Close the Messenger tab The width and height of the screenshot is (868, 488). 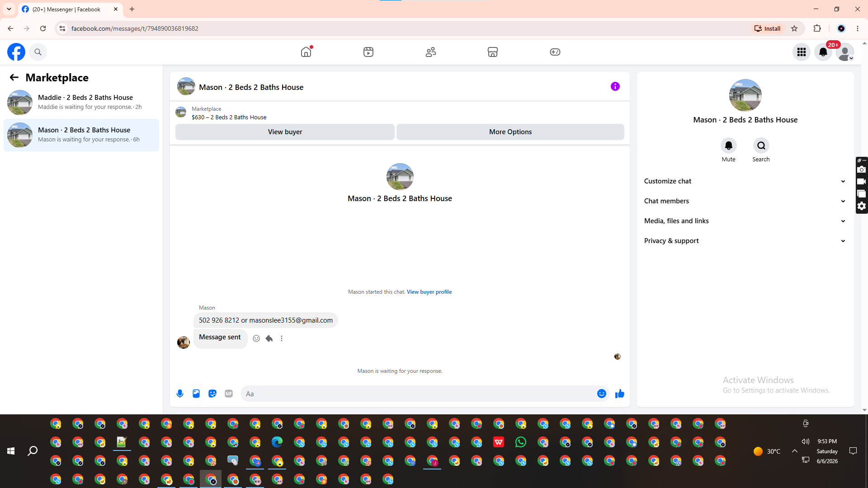tap(116, 9)
